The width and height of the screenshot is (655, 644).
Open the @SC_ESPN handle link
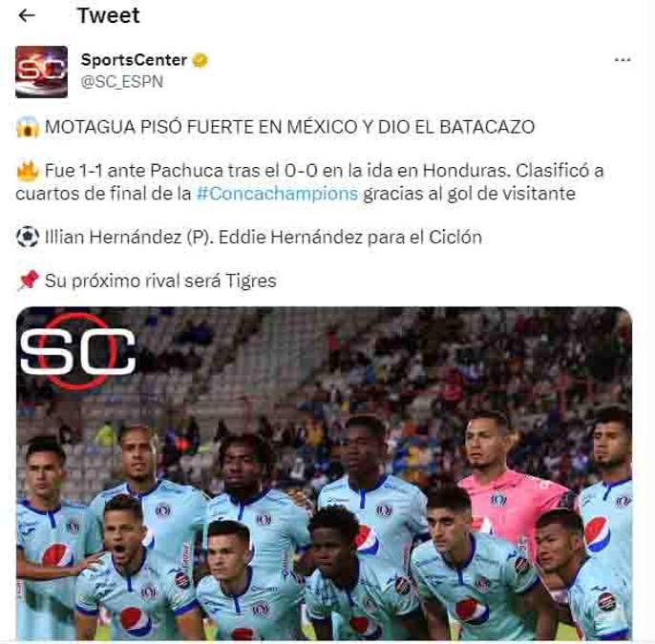(x=121, y=82)
